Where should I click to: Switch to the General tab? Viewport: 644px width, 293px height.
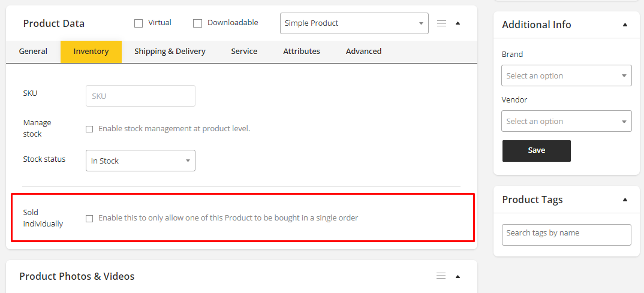(33, 52)
